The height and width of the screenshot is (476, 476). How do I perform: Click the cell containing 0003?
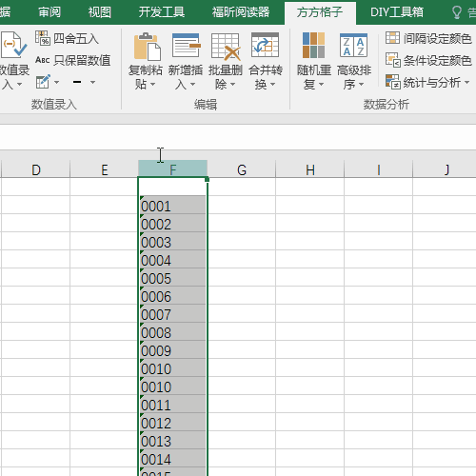coord(172,241)
